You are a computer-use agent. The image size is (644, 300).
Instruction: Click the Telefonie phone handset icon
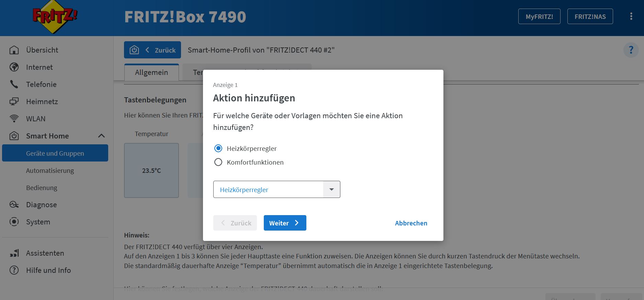click(14, 85)
